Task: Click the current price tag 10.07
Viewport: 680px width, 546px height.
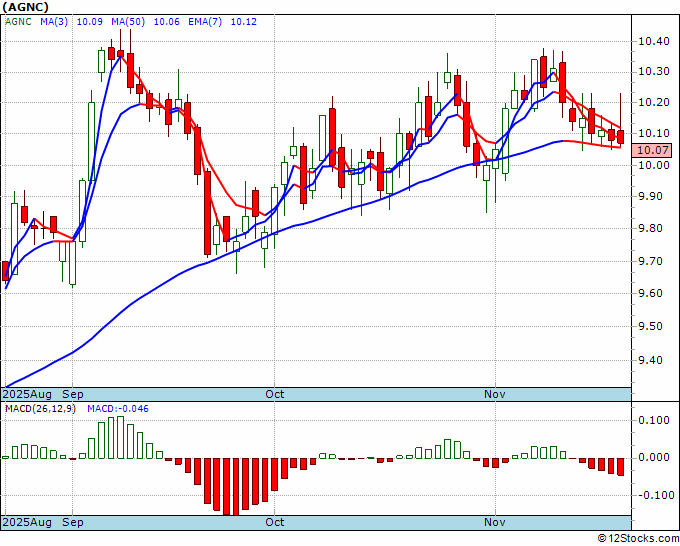Action: click(x=654, y=150)
